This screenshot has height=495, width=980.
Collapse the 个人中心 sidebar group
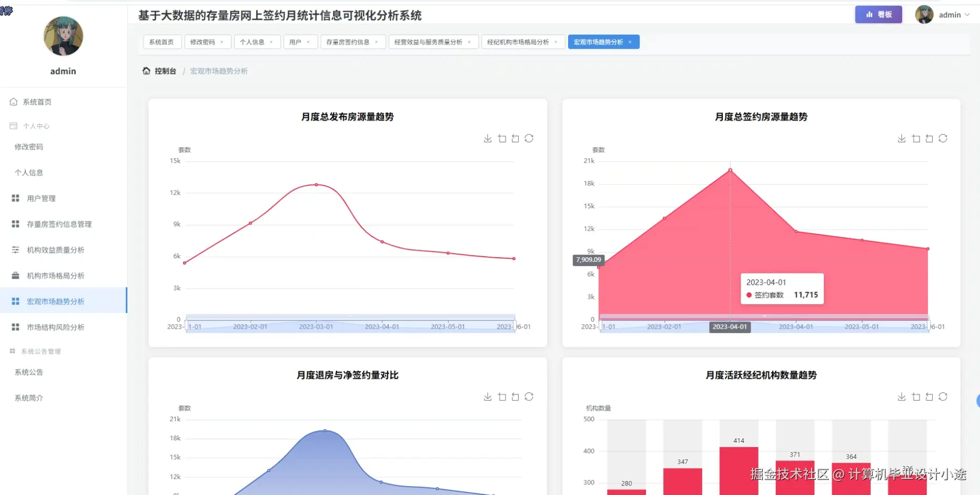click(63, 126)
